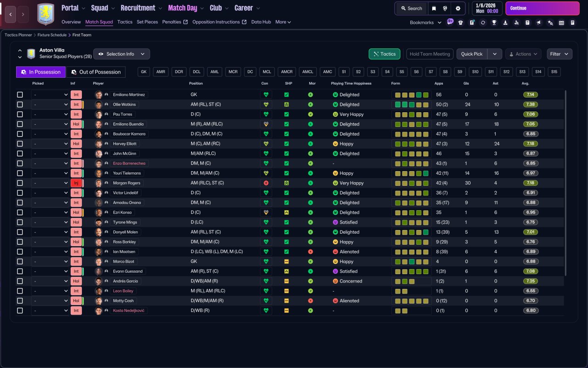The height and width of the screenshot is (368, 588).
Task: Check the box for Boubacar Kamara
Action: pos(20,134)
